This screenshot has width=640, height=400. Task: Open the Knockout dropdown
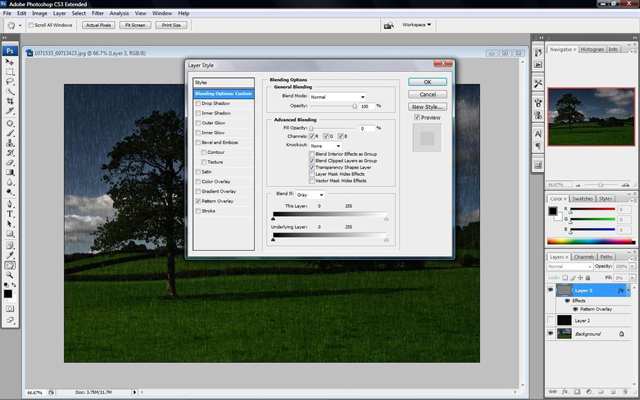tap(325, 145)
